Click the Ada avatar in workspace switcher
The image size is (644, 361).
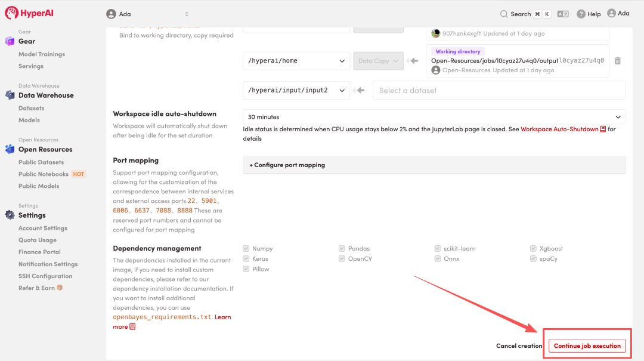[x=111, y=14]
